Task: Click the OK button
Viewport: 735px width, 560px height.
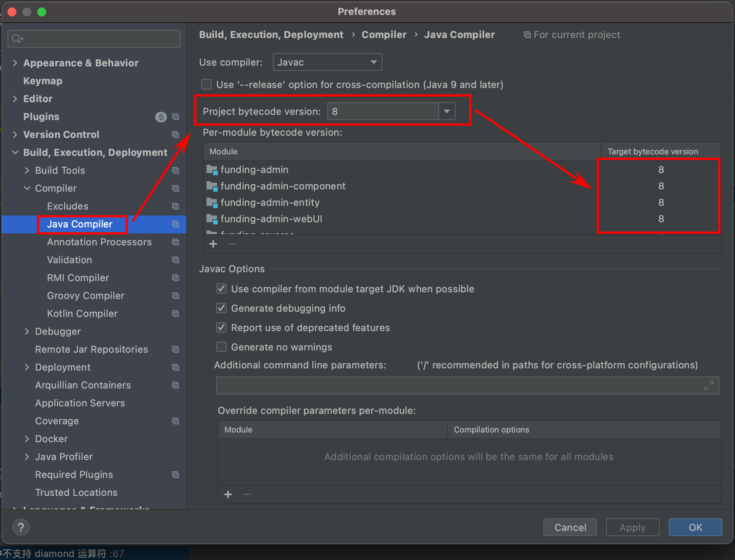Action: point(695,527)
